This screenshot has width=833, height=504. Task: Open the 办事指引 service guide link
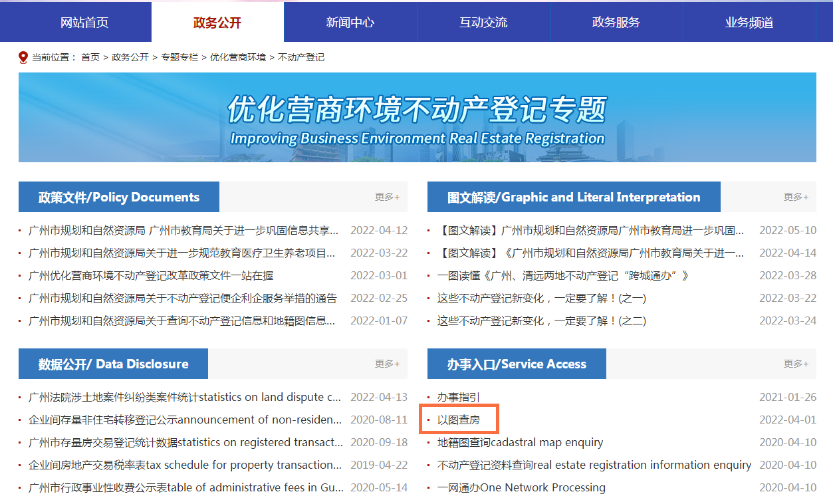pos(458,398)
